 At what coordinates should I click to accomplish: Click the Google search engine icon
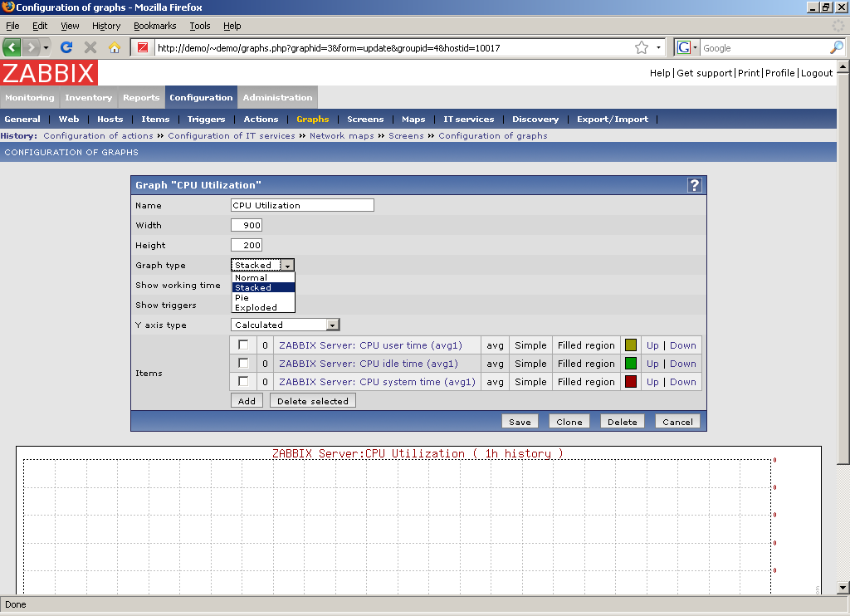[684, 47]
